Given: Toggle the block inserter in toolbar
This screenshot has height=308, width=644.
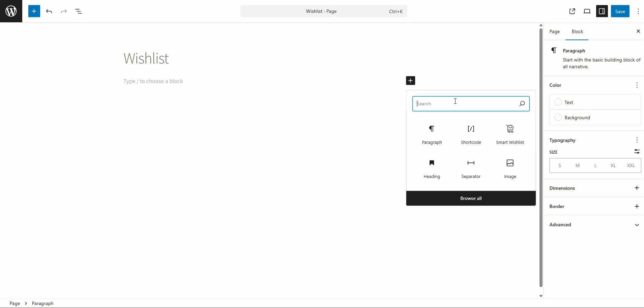Looking at the screenshot, I should [34, 11].
